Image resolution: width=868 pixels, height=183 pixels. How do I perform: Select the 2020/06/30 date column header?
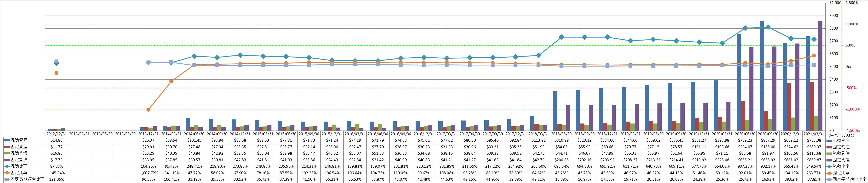(745, 134)
